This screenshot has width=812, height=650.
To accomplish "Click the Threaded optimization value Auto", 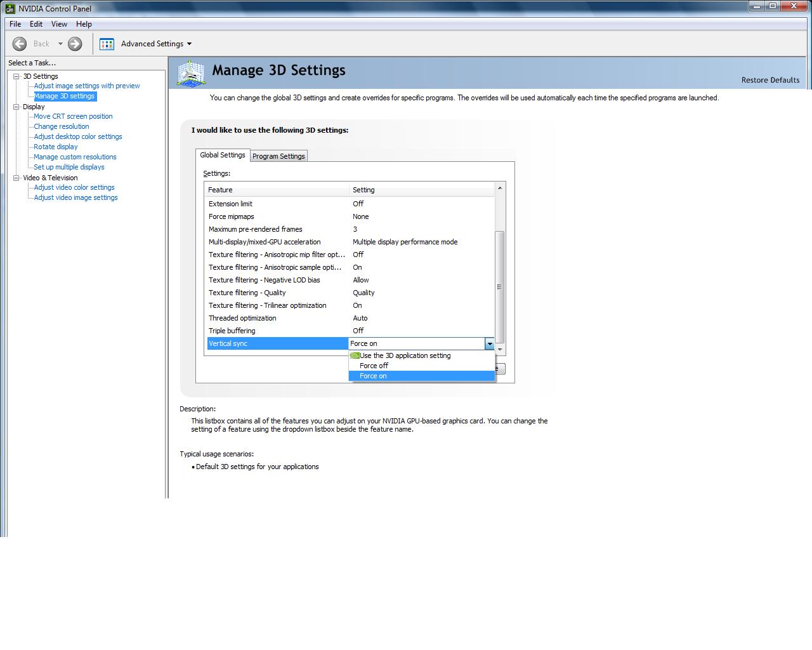I will (x=360, y=318).
